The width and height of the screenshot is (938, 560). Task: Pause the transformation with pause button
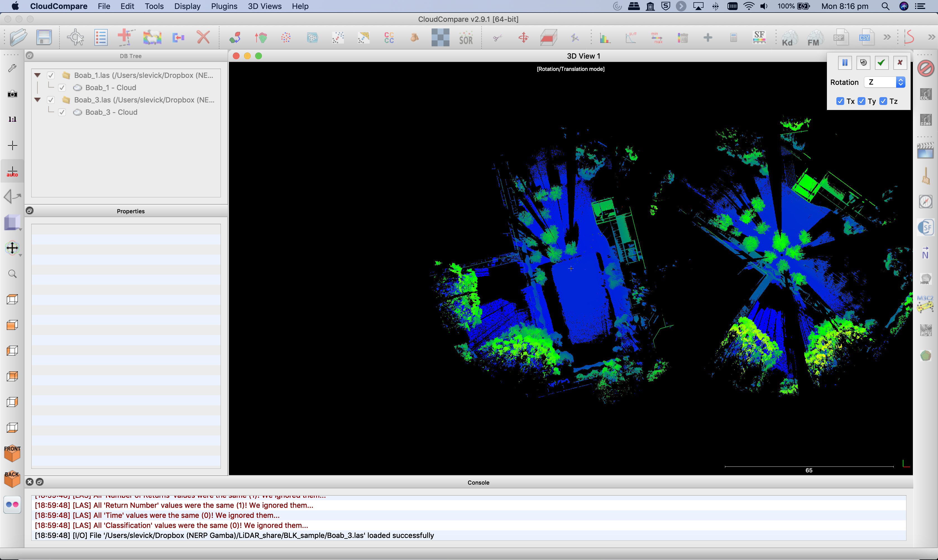tap(845, 63)
